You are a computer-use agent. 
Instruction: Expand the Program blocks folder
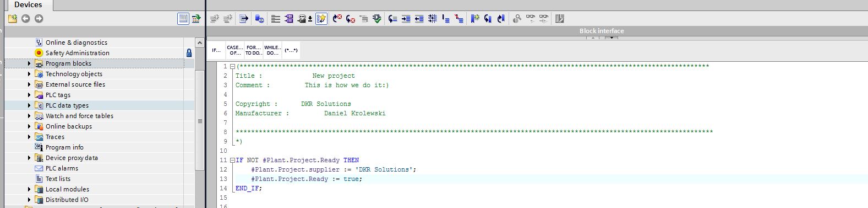(29, 63)
